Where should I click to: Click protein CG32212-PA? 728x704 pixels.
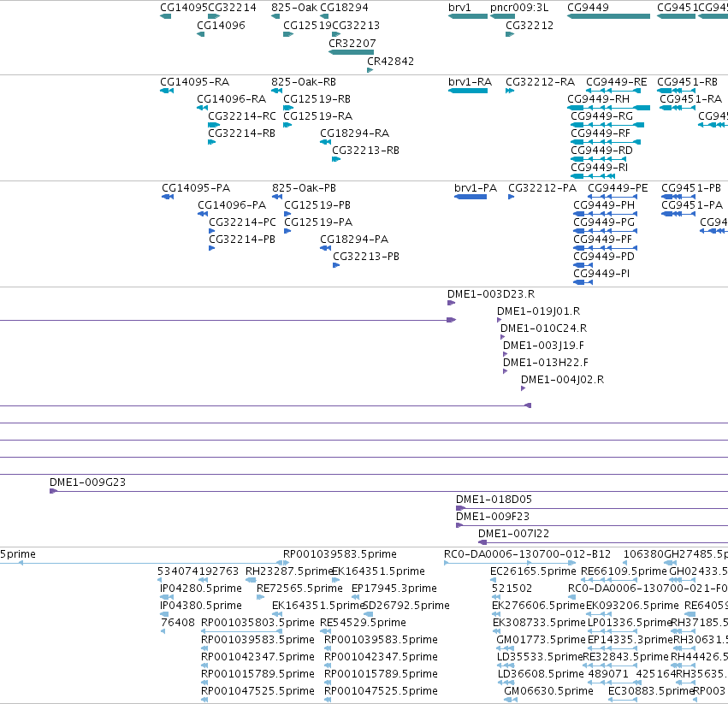(542, 188)
